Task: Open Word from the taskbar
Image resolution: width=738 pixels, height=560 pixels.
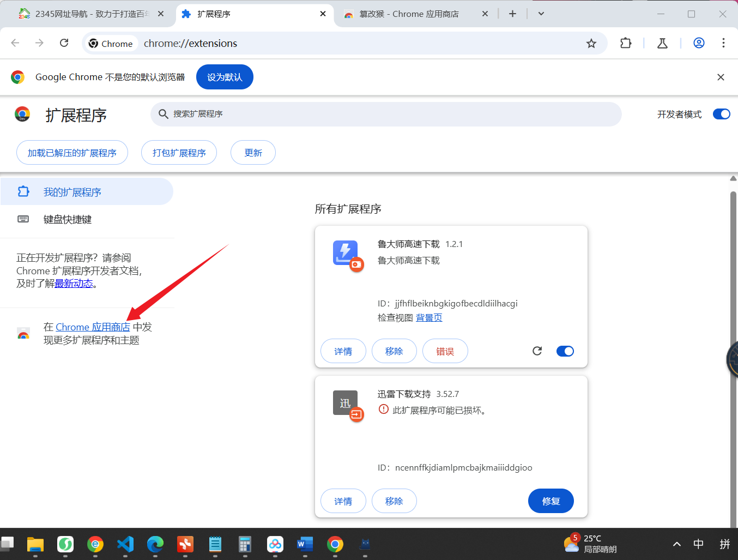Action: pos(305,544)
